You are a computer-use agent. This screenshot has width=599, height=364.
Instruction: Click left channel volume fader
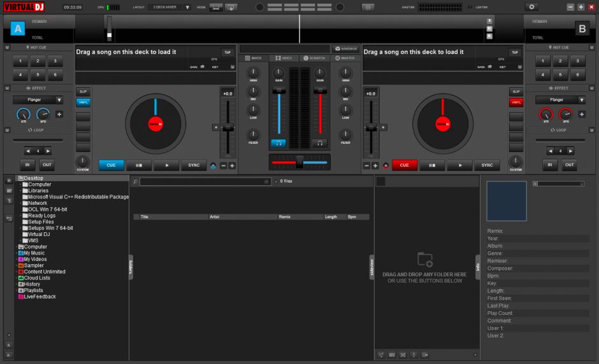pyautogui.click(x=279, y=90)
